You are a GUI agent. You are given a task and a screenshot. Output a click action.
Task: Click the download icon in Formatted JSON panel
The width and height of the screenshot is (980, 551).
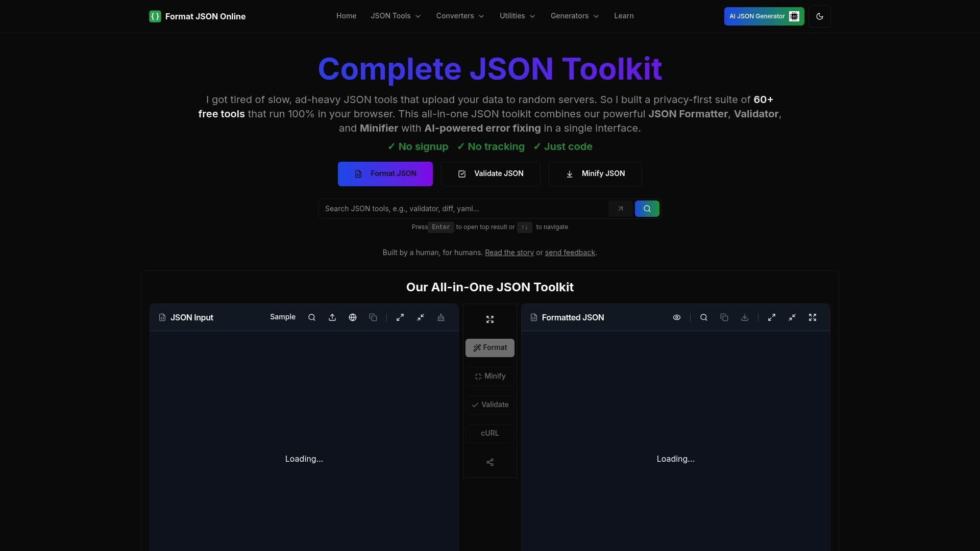(745, 317)
